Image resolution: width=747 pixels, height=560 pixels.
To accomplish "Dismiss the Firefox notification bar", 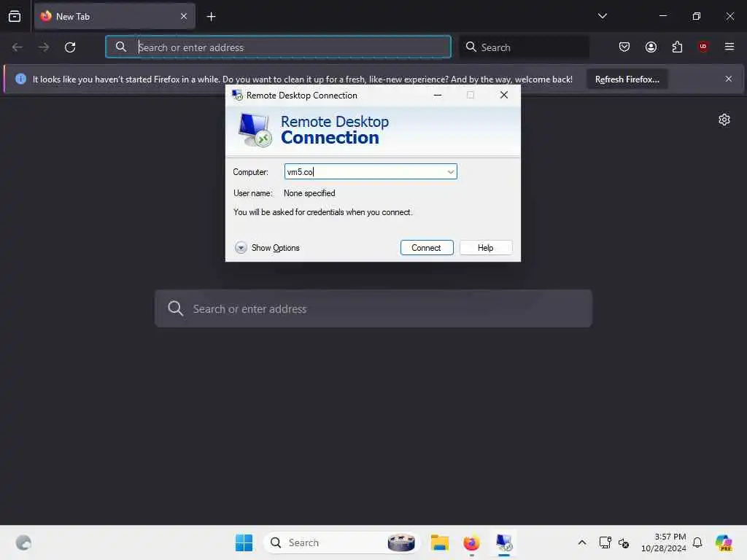I will (x=729, y=79).
